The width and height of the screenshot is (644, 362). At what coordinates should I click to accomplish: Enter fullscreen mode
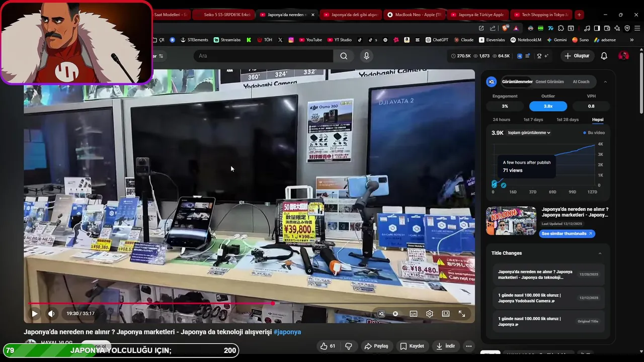[462, 314]
